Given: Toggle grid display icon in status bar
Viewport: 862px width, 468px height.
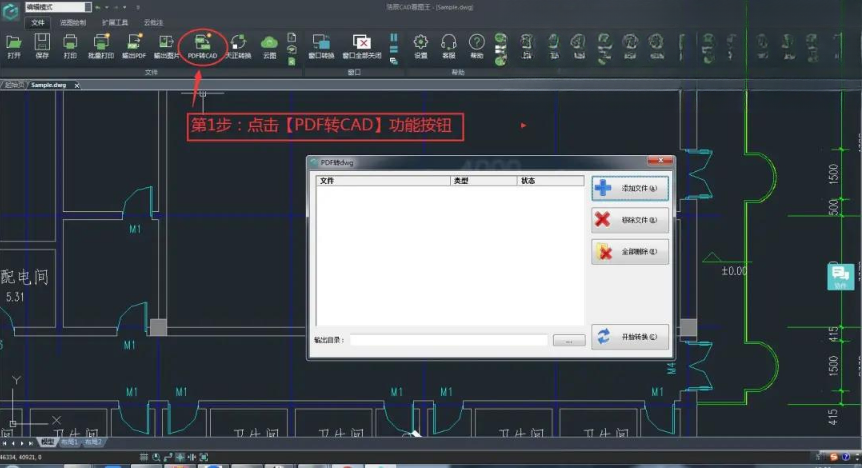Looking at the screenshot, I should 143,457.
